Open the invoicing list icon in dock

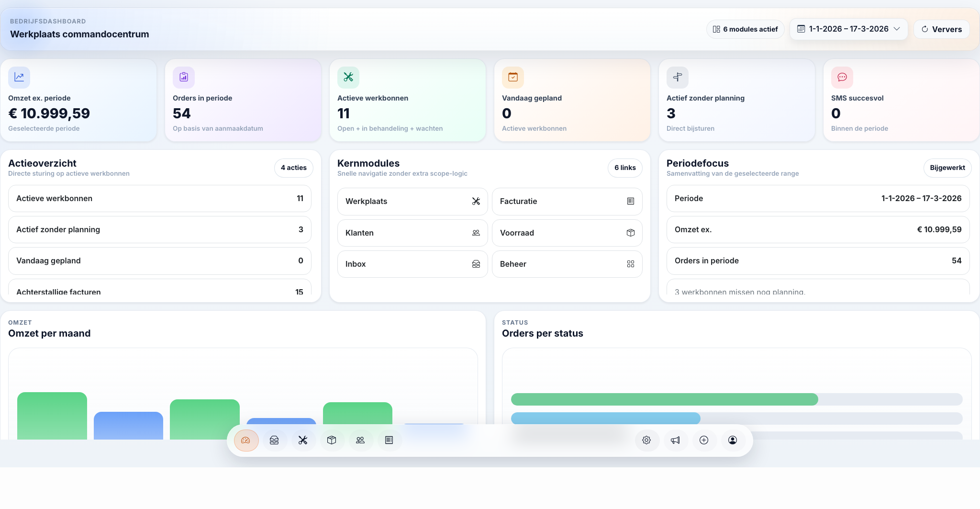(389, 440)
